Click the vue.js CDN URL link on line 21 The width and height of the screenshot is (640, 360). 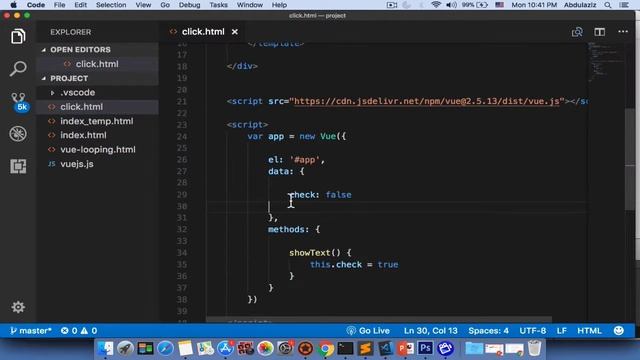coord(427,101)
